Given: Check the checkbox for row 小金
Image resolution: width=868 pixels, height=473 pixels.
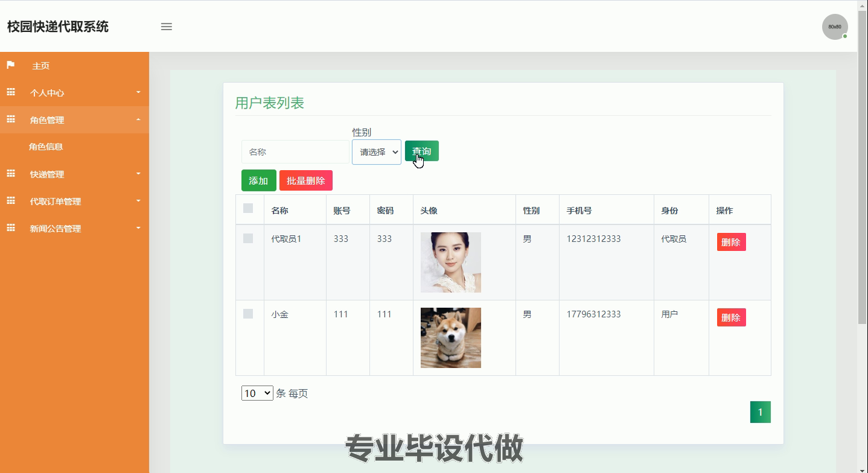Looking at the screenshot, I should pos(248,314).
